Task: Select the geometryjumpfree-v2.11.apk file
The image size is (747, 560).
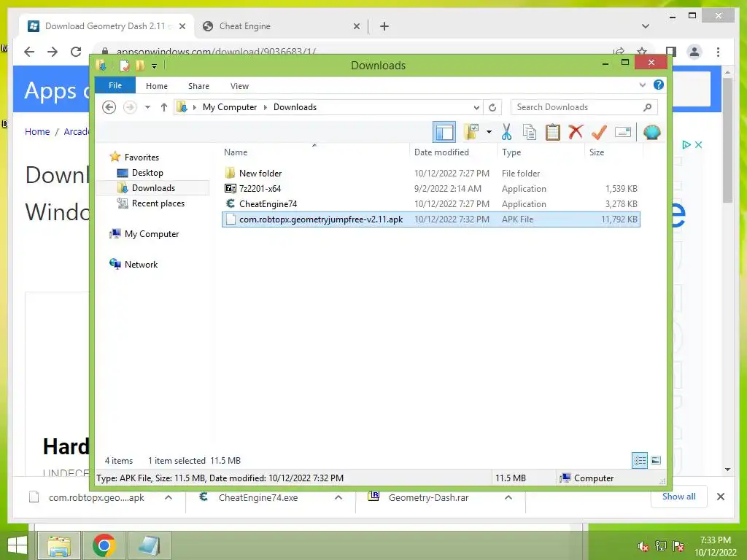Action: tap(430, 219)
